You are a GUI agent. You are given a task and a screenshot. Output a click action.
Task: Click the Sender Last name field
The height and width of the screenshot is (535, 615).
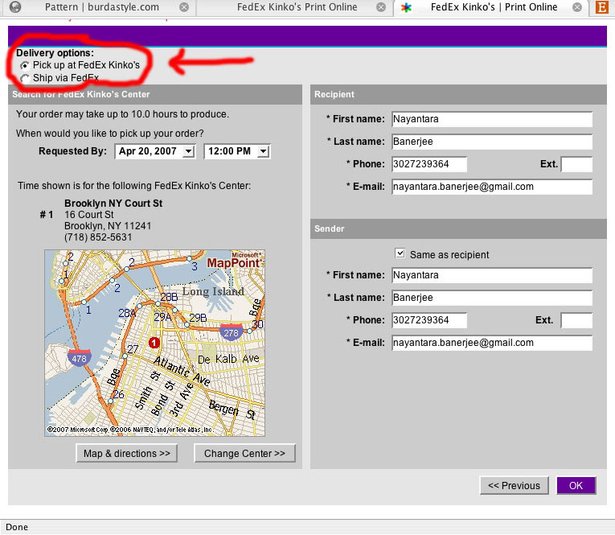(492, 298)
